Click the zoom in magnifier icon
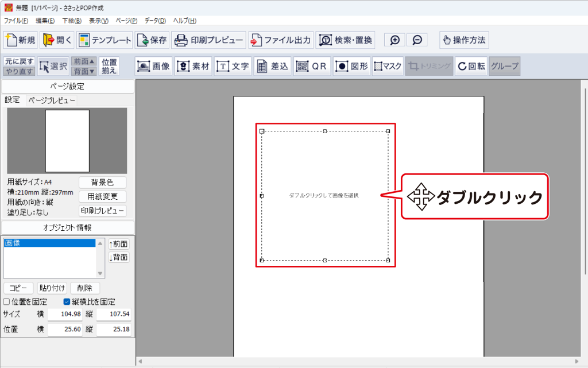588x368 pixels. click(x=394, y=40)
